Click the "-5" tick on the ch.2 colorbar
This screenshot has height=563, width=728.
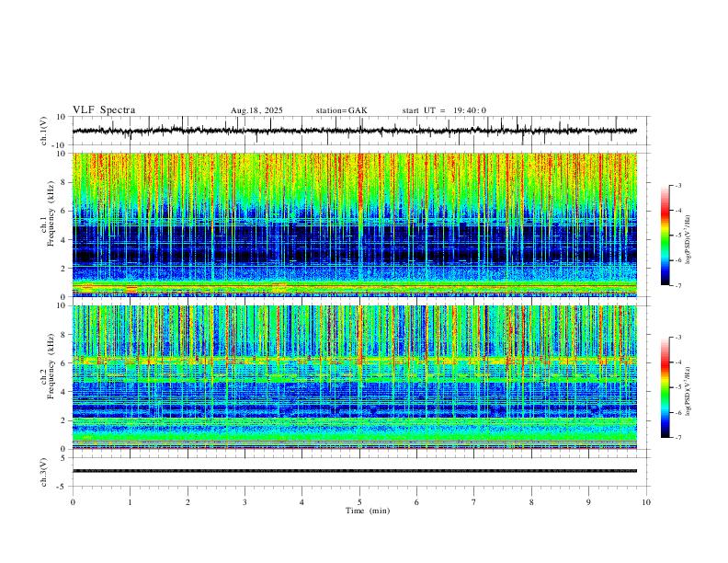677,387
